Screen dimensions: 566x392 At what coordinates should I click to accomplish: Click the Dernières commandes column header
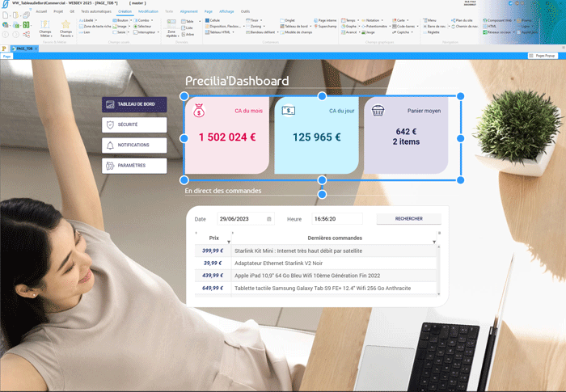point(334,238)
